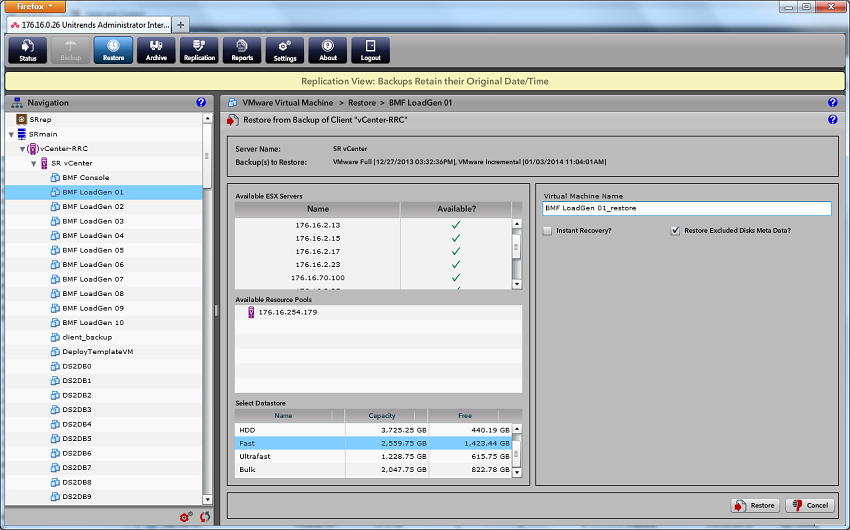Click the DS2DB0 VM icon
This screenshot has height=530, width=850.
pyautogui.click(x=55, y=366)
